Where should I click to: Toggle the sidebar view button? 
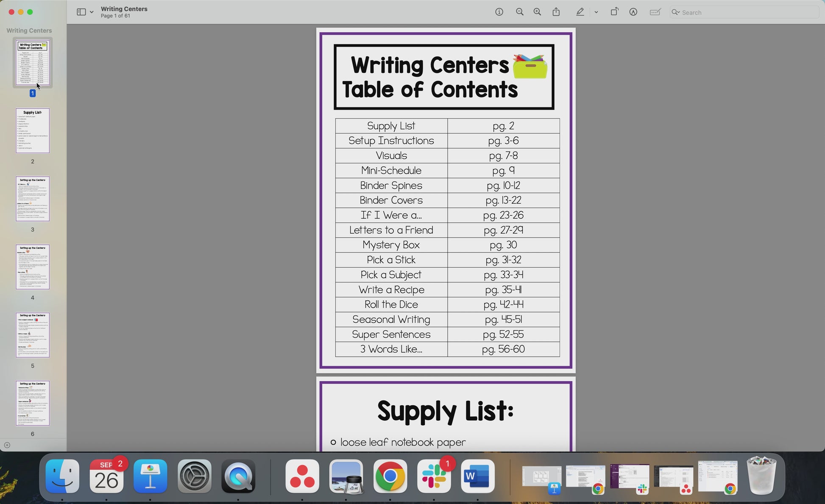pos(81,12)
